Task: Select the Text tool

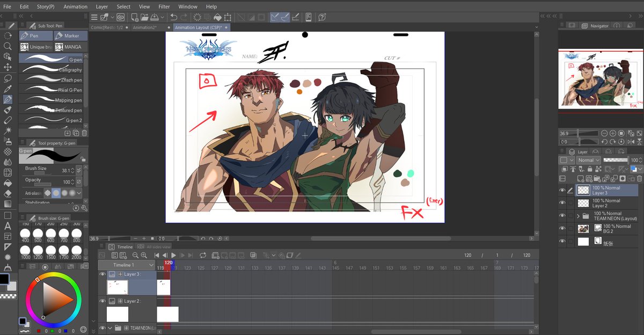Action: click(x=8, y=225)
